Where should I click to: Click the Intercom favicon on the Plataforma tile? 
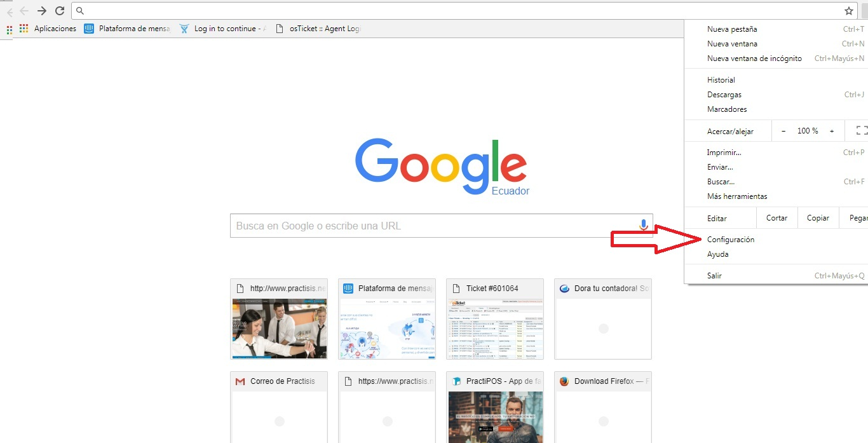pyautogui.click(x=348, y=289)
